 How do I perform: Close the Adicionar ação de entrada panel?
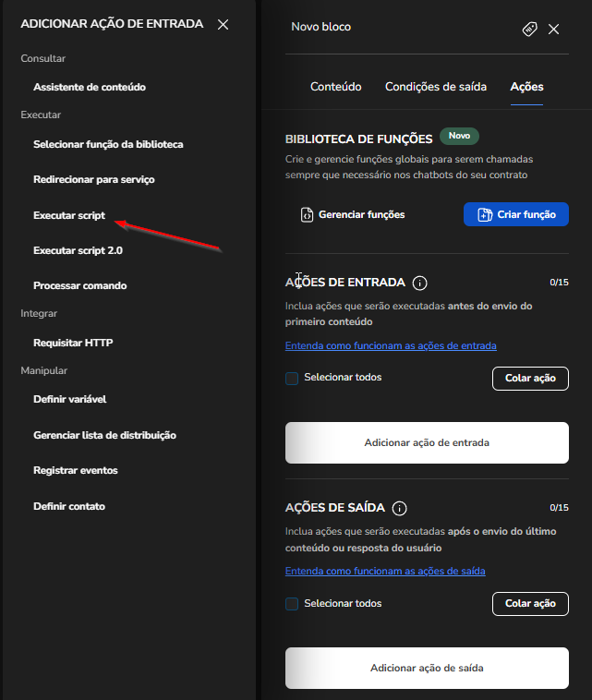coord(223,25)
